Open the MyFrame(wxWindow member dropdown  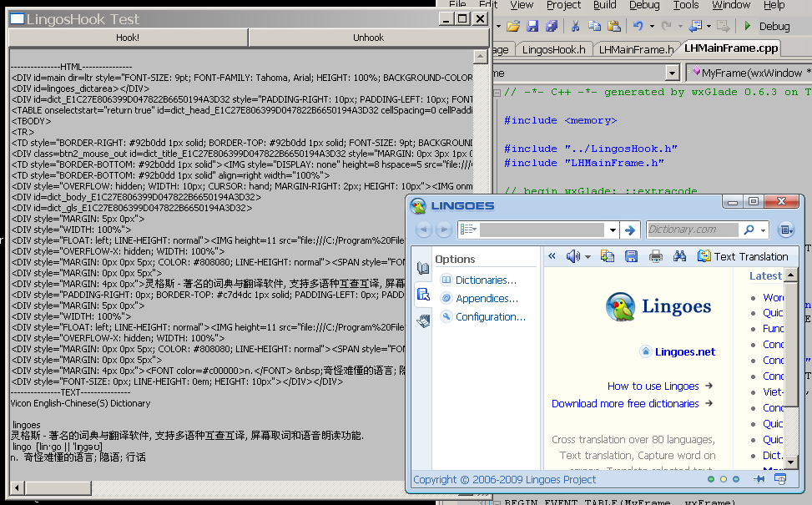tap(751, 73)
